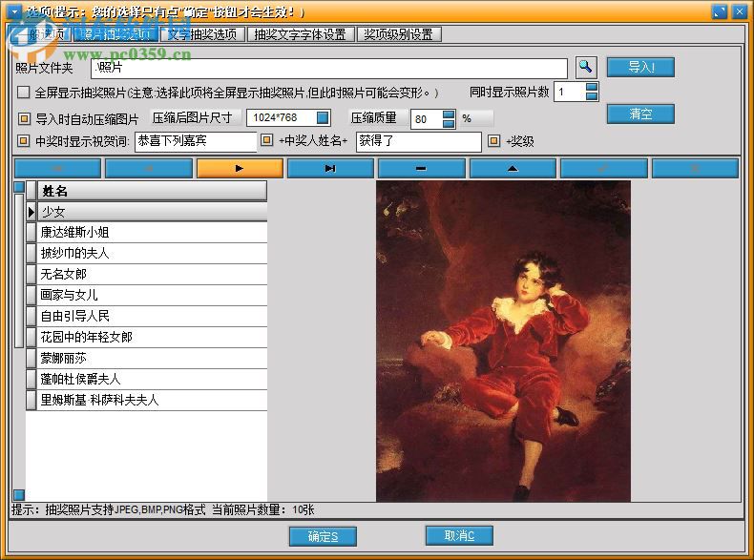
Task: Decrease 压缩质量 with down arrow
Action: (449, 123)
